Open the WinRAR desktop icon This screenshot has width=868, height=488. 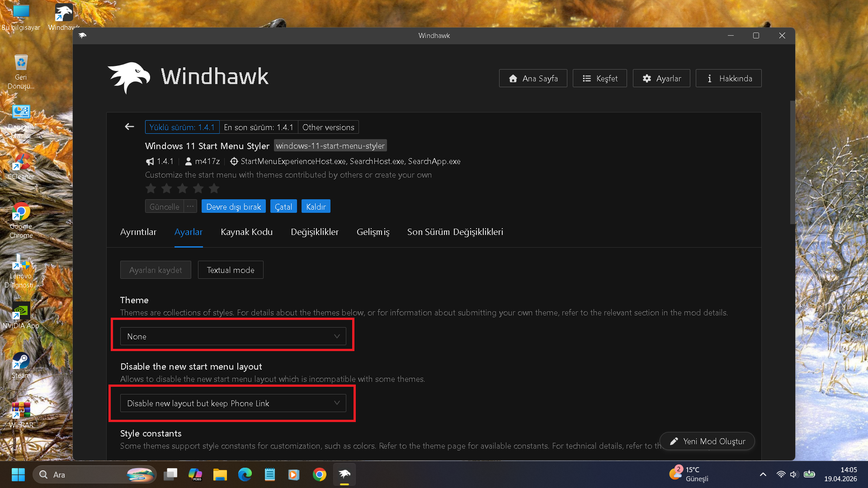(21, 415)
